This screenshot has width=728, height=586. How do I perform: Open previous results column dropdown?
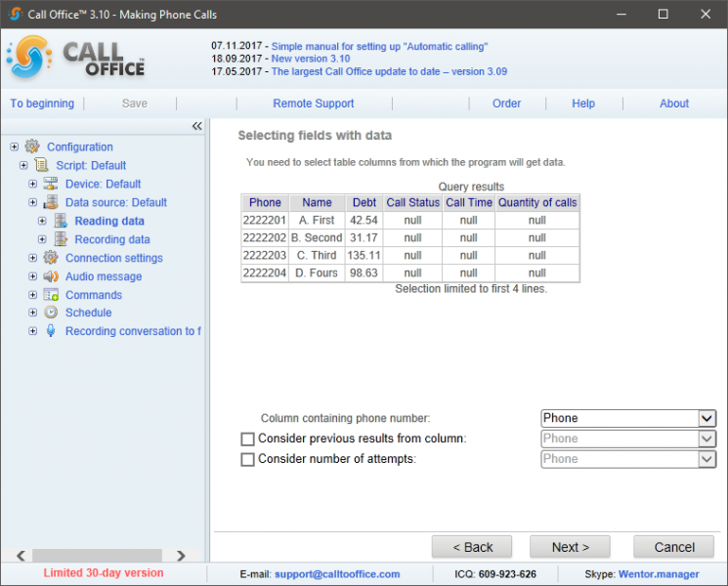[707, 439]
